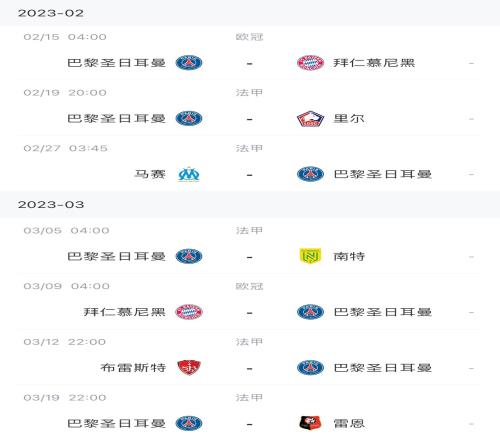Open team 里尔 page
Screen dimensions: 500x440
click(349, 119)
